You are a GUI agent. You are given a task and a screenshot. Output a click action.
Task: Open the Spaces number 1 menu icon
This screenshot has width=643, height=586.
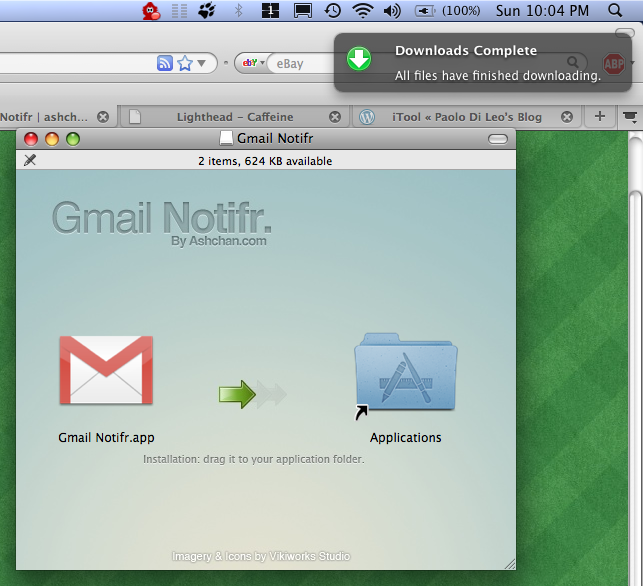click(270, 11)
